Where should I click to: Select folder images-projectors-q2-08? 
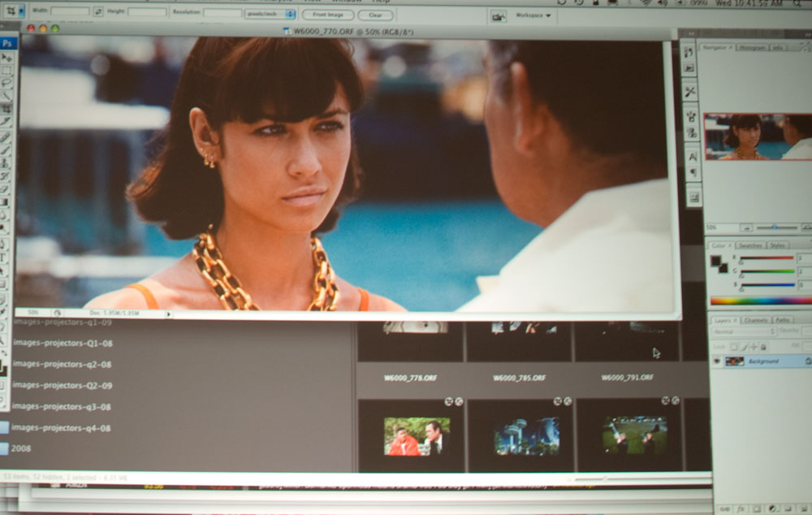click(x=63, y=364)
